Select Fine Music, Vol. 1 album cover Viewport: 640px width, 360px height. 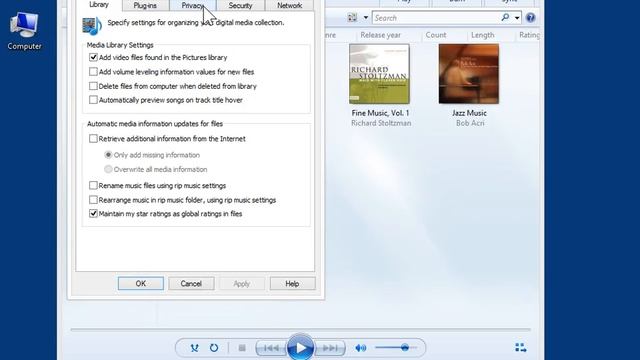(x=380, y=74)
